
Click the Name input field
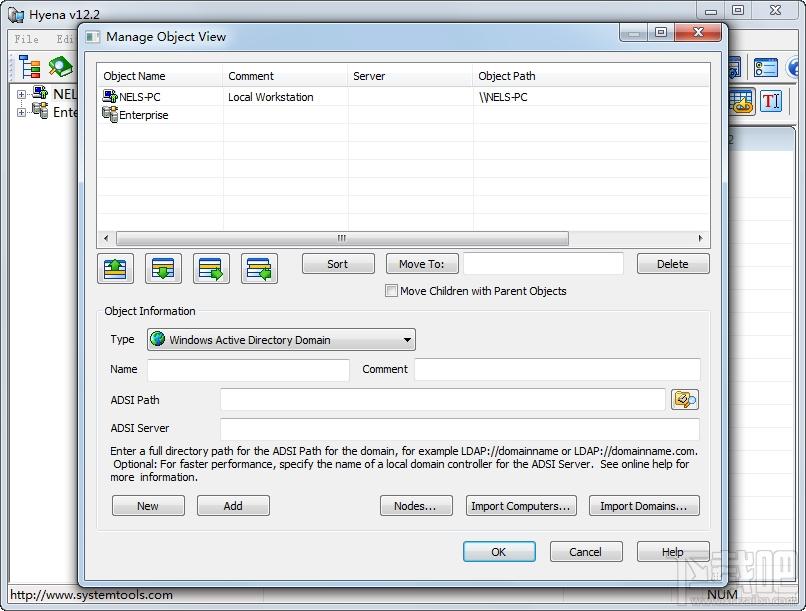click(248, 369)
